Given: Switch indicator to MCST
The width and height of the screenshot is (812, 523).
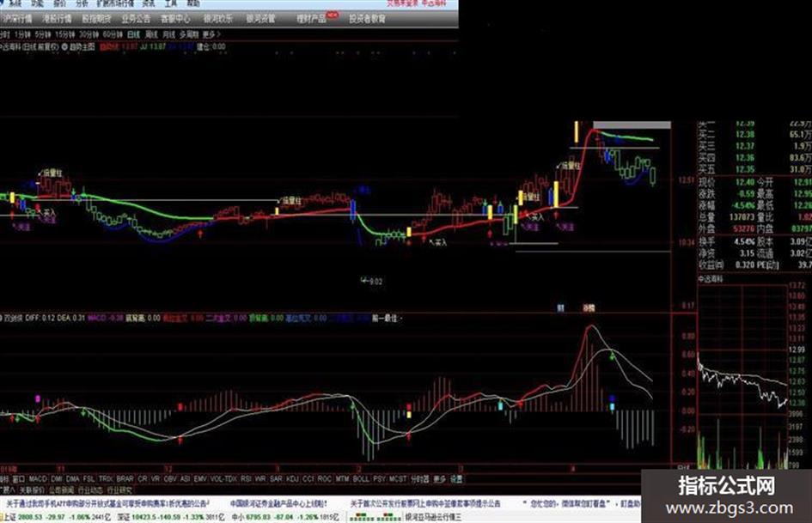Looking at the screenshot, I should [398, 479].
